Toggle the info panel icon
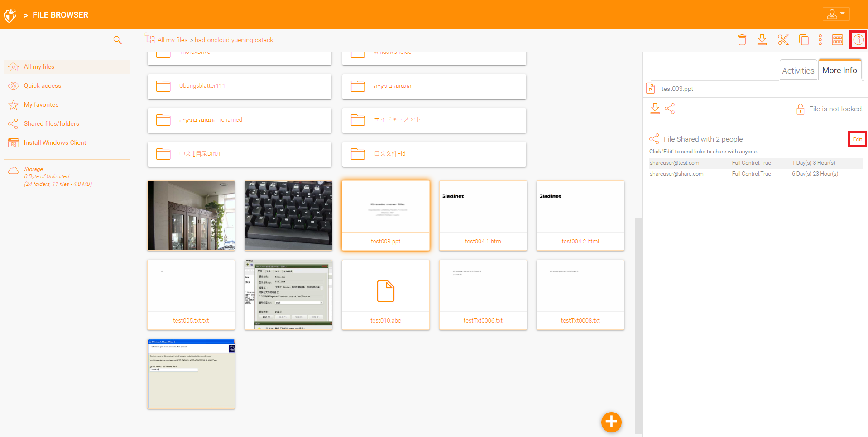Screen dimensions: 868x437 tap(858, 40)
